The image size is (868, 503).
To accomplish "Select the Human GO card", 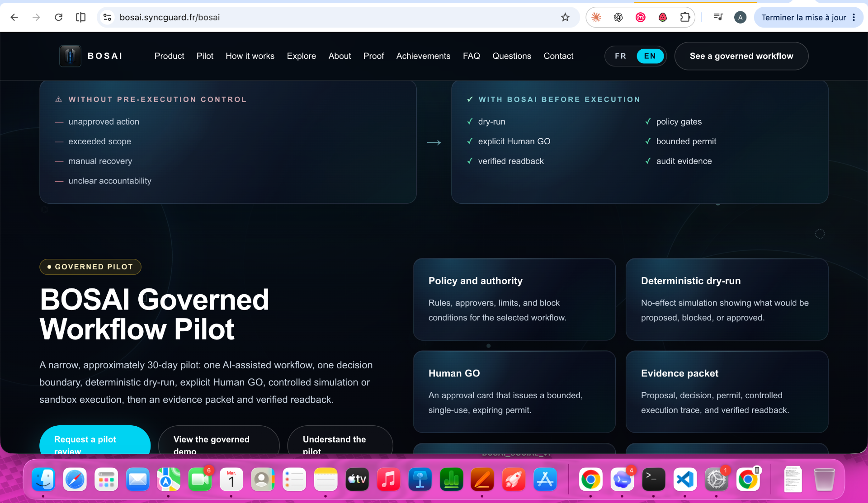I will pos(514,392).
